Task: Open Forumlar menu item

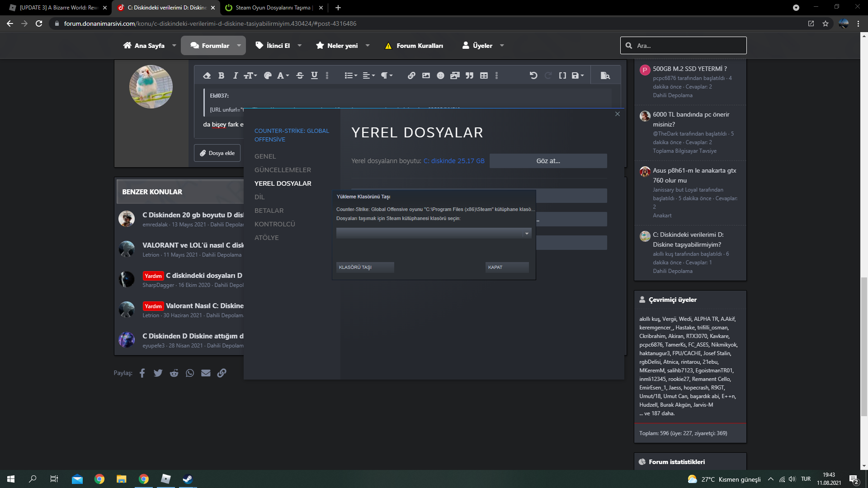Action: coord(210,46)
